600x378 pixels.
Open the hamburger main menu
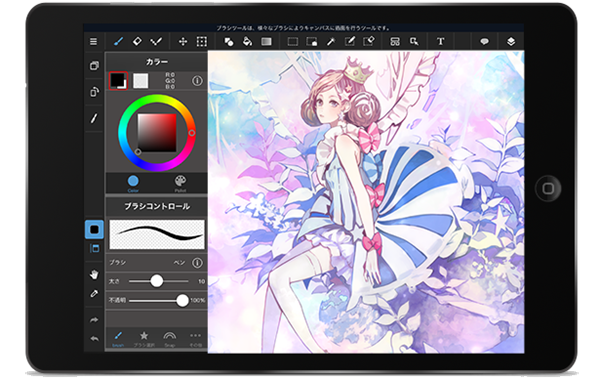(x=93, y=41)
